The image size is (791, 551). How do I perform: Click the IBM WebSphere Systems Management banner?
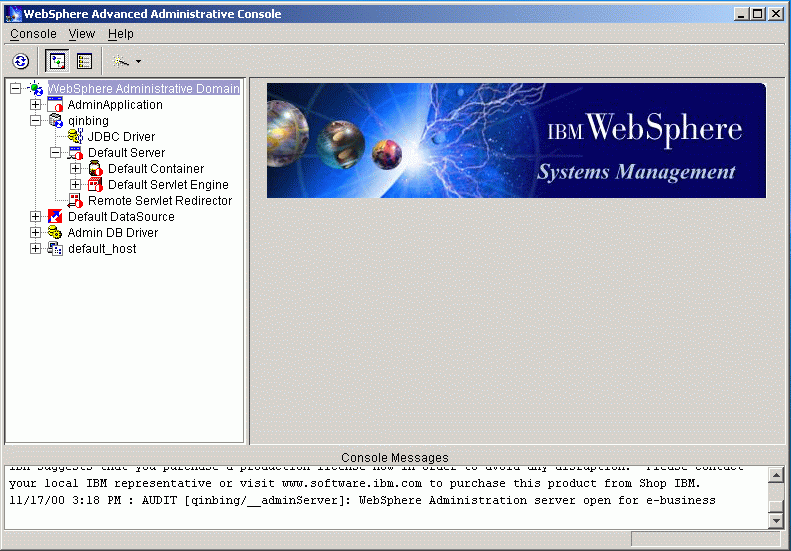(516, 140)
